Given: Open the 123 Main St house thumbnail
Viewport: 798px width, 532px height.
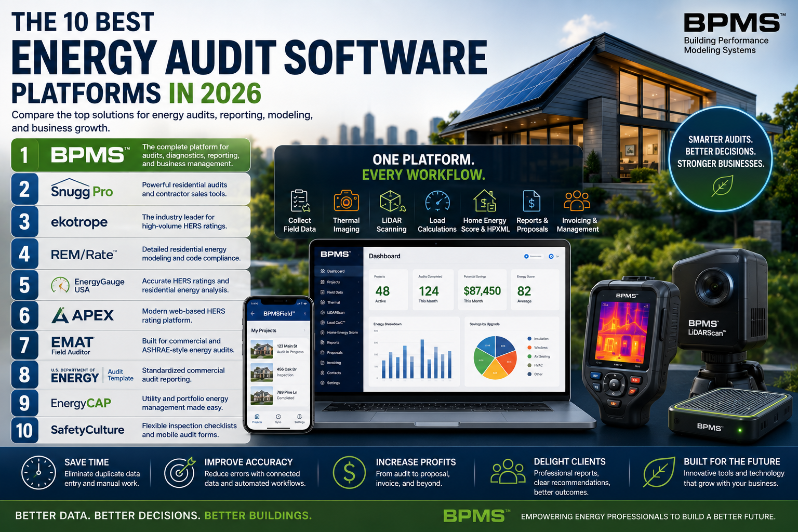Looking at the screenshot, I should click(x=262, y=349).
